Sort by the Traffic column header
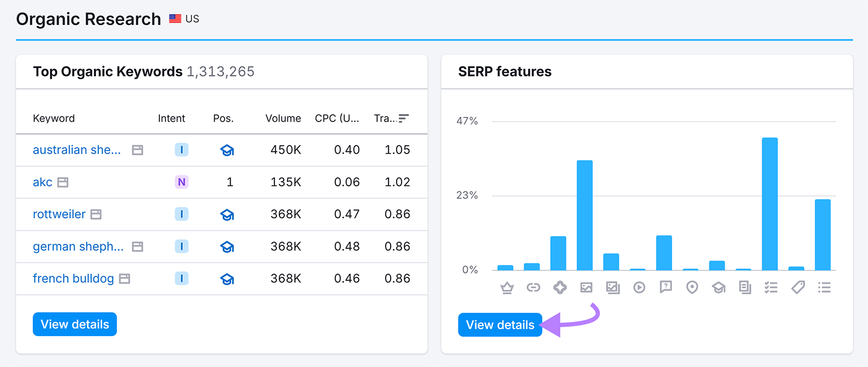Image resolution: width=868 pixels, height=367 pixels. 391,118
